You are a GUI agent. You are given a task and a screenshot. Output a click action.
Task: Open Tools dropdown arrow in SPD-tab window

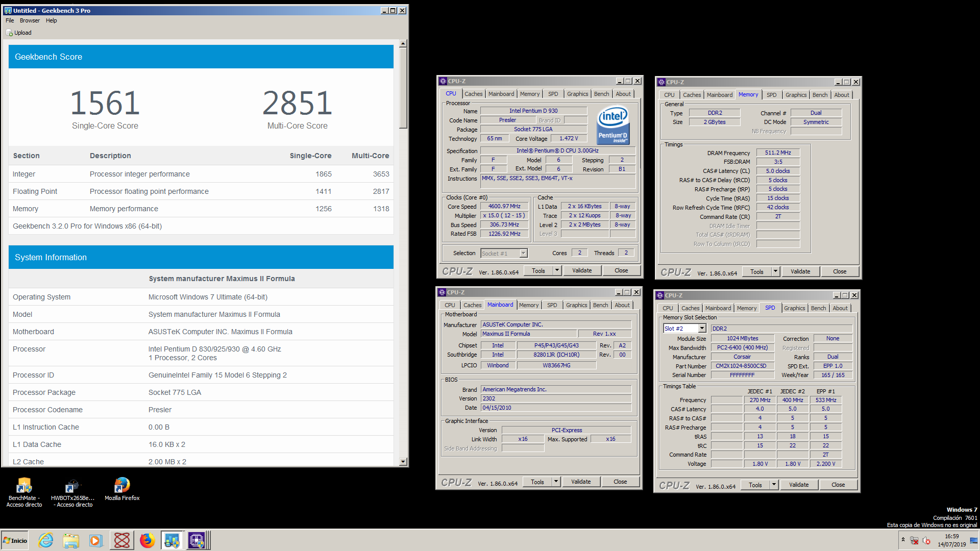point(774,485)
